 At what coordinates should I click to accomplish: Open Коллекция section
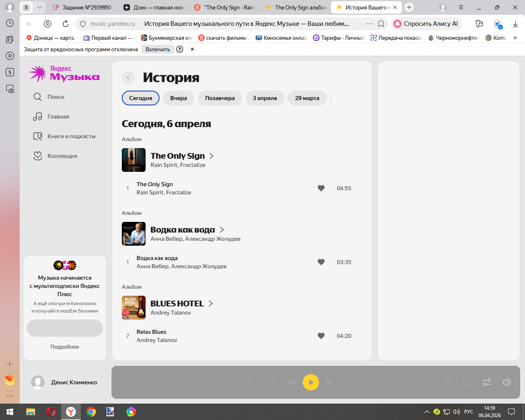click(55, 156)
